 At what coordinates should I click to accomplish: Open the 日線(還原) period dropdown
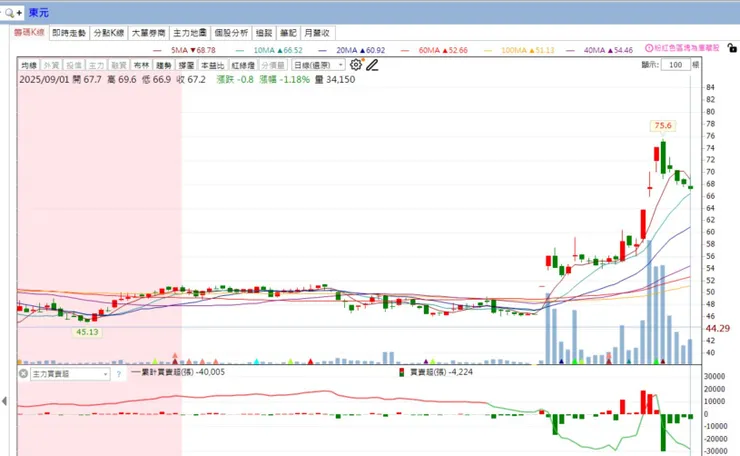(318, 65)
